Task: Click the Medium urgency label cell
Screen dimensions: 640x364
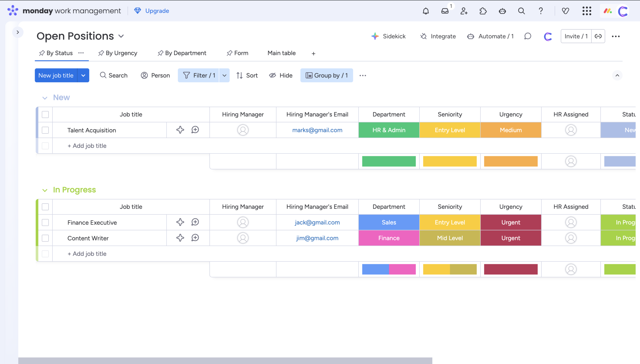Action: pos(510,130)
